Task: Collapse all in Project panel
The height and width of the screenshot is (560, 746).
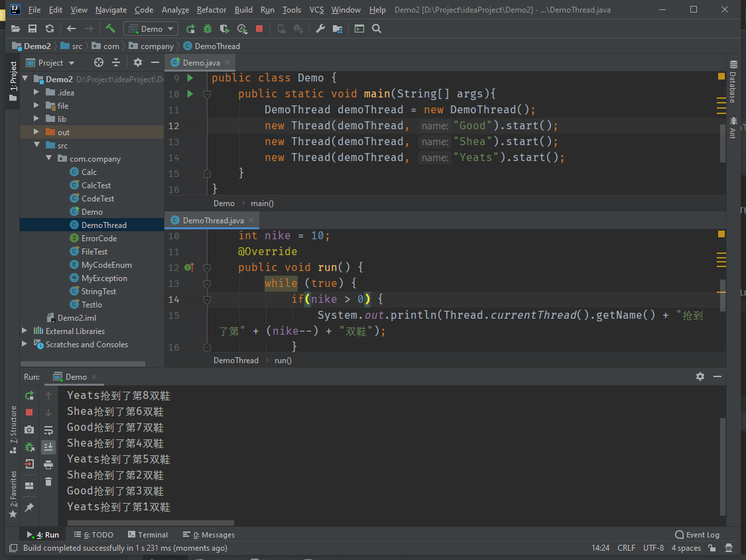Action: pyautogui.click(x=116, y=62)
